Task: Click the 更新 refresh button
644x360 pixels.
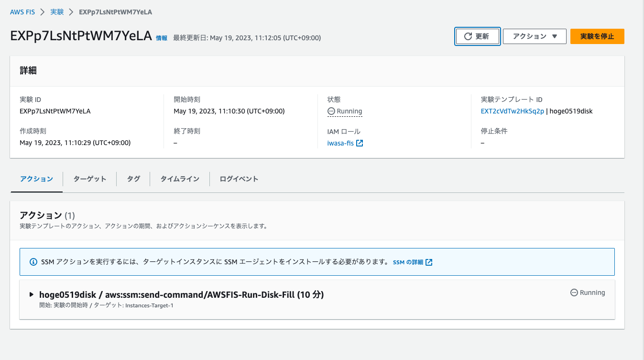Action: (477, 36)
